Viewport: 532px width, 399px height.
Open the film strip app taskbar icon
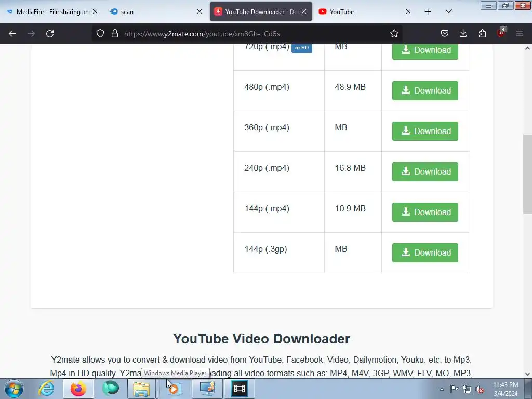click(x=239, y=389)
